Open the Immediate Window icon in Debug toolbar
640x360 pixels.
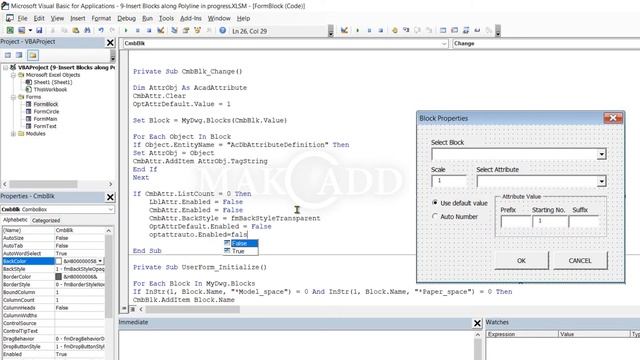tap(454, 30)
